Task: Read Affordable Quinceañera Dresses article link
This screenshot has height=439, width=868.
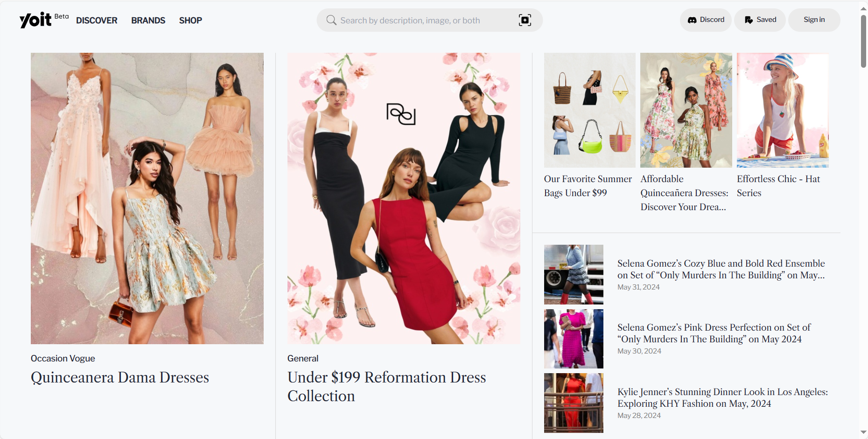Action: coord(684,193)
